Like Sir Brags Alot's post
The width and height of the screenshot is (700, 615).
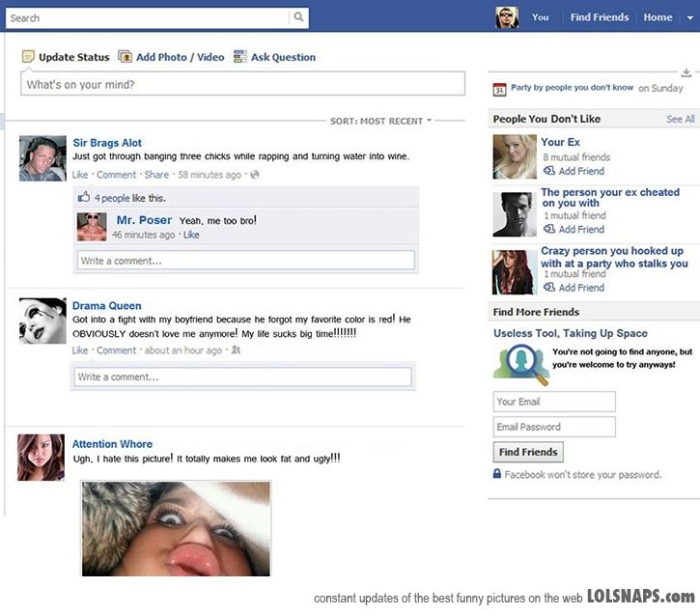tap(80, 175)
